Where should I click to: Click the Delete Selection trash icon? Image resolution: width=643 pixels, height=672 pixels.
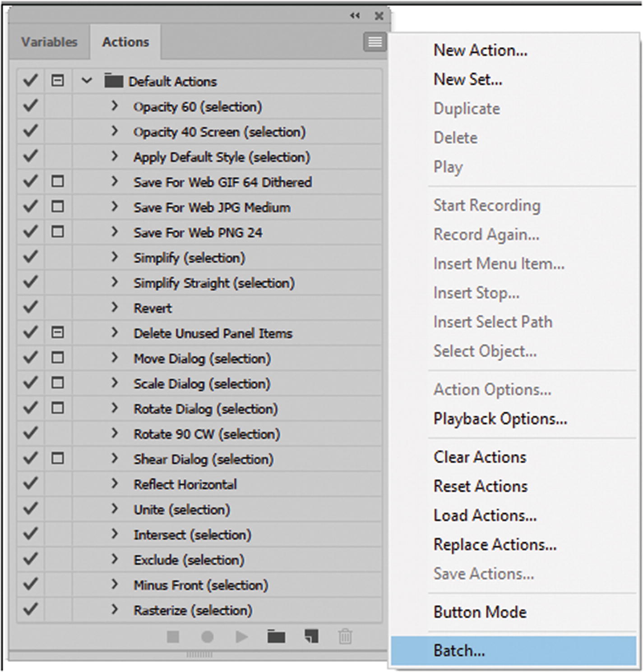(345, 637)
